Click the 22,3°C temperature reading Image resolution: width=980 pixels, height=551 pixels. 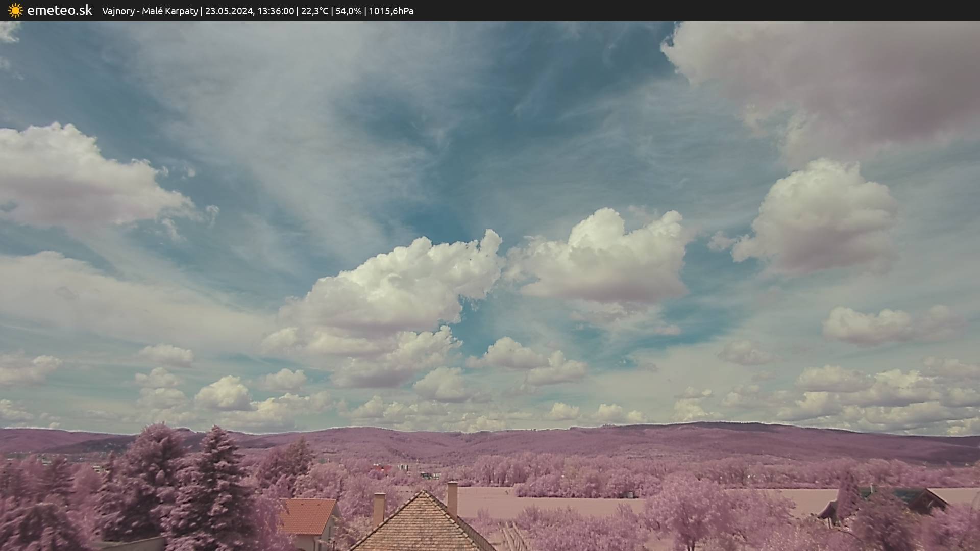click(x=314, y=11)
